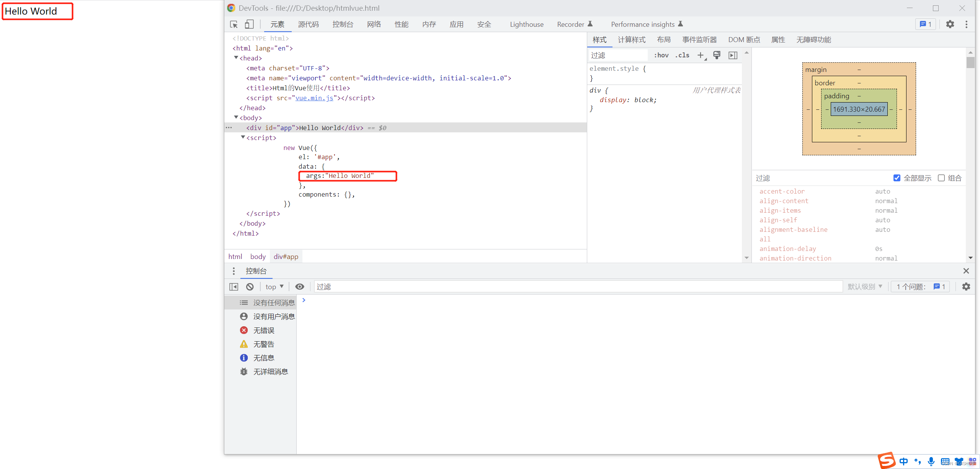Click the no-errors red icon row

pos(260,330)
